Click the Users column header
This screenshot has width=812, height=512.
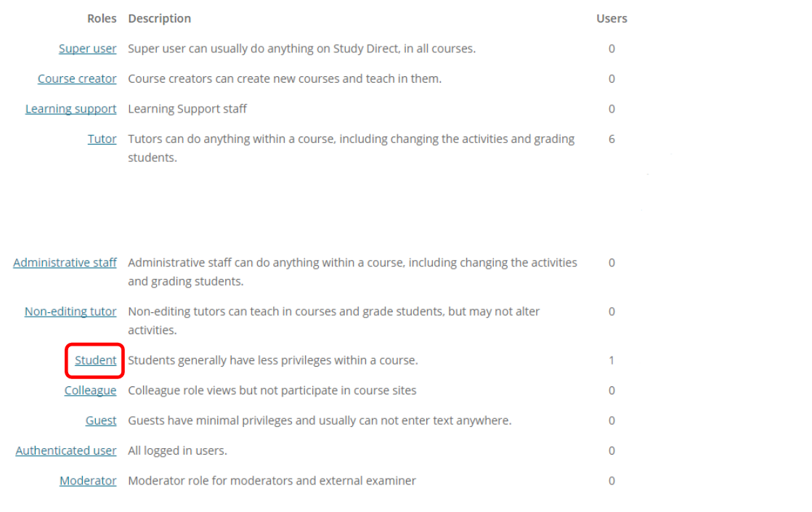(612, 19)
